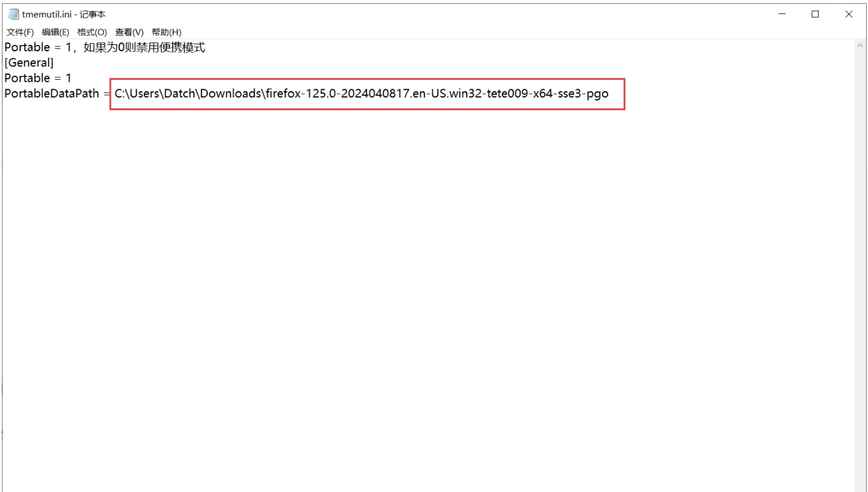Click the [General] section header text
868x492 pixels.
29,62
